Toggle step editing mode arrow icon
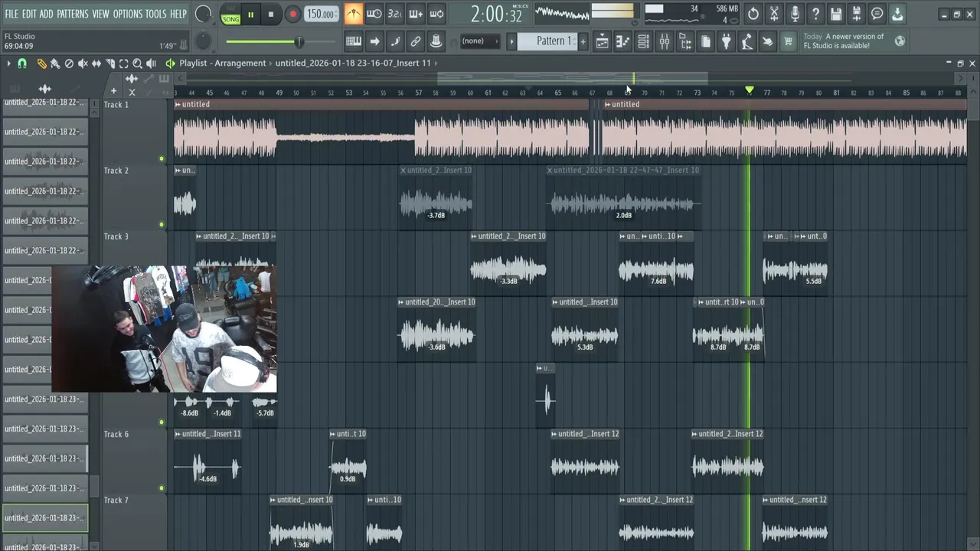 point(374,41)
